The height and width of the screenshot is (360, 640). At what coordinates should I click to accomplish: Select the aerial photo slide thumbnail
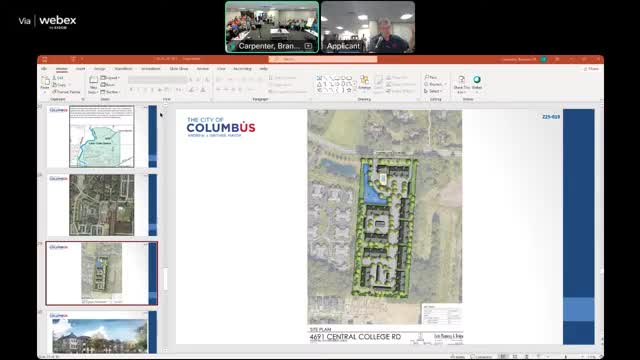(x=102, y=205)
